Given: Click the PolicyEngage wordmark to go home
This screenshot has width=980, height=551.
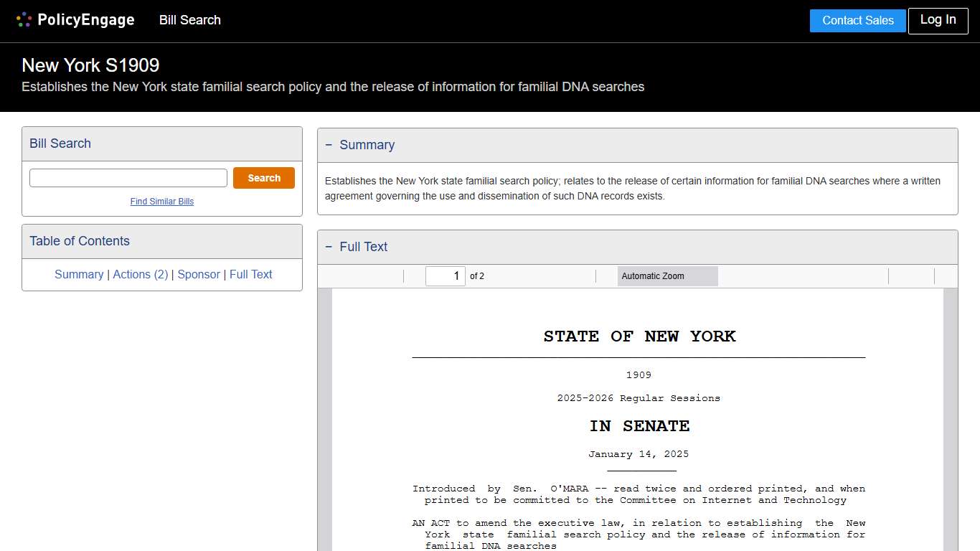Looking at the screenshot, I should pos(86,19).
